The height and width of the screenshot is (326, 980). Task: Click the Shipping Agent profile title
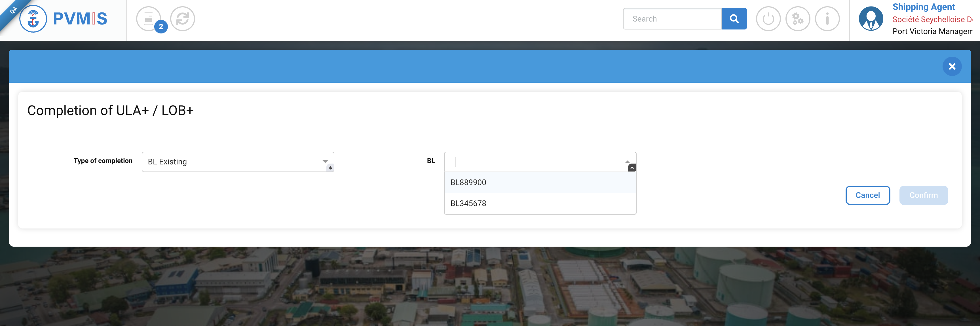pos(923,7)
